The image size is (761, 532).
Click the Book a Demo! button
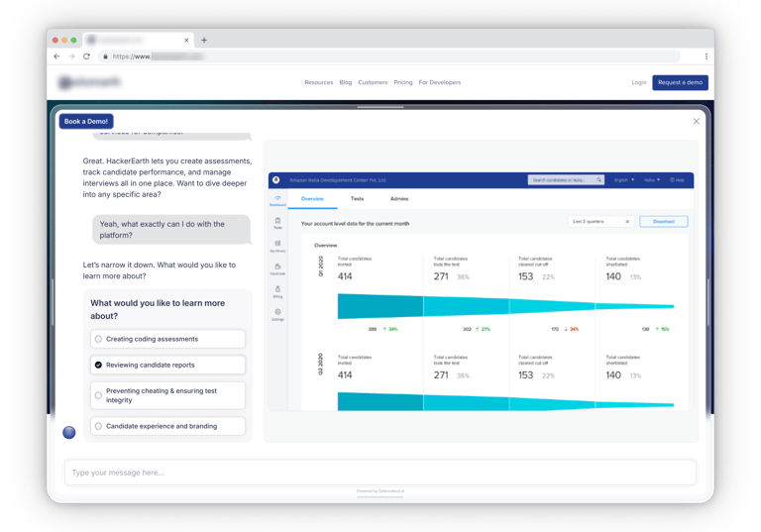(x=86, y=121)
